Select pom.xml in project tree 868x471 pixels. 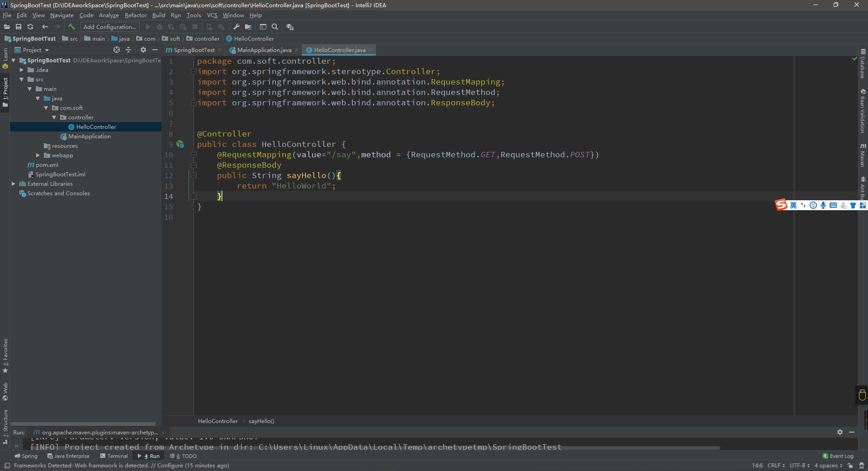coord(43,165)
